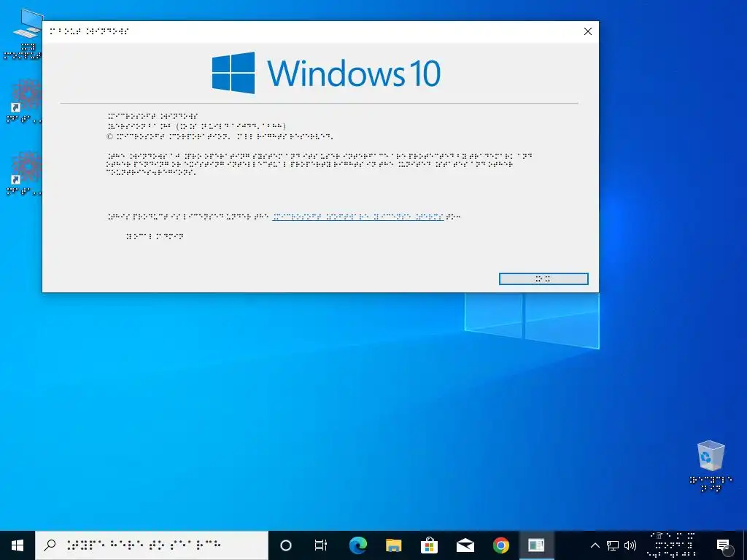747x560 pixels.
Task: Open the volume speaker tray icon
Action: point(630,545)
